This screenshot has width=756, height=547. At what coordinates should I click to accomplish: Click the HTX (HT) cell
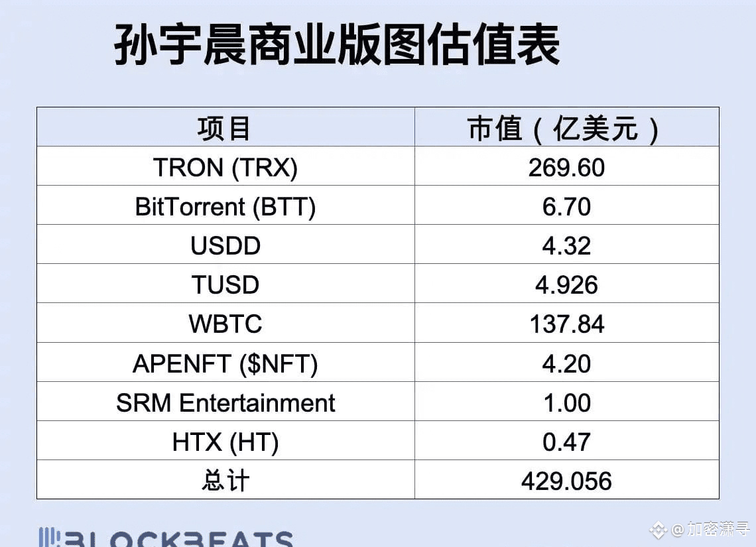[225, 442]
